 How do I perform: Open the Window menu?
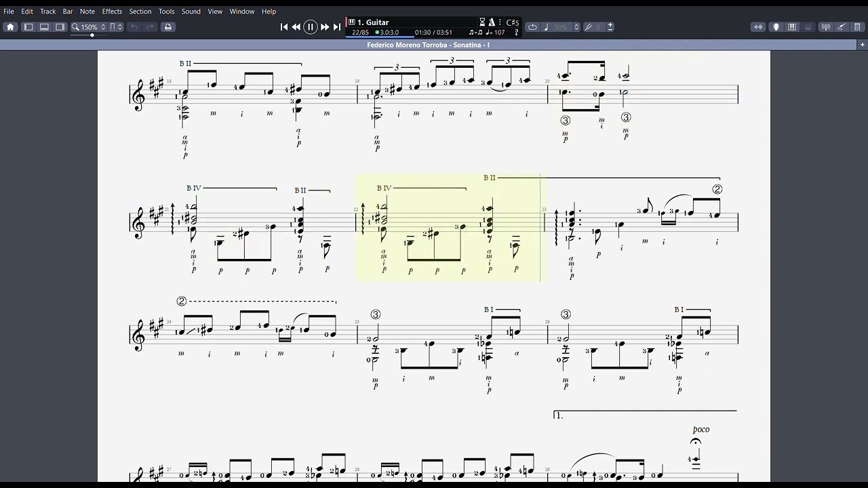pyautogui.click(x=242, y=12)
